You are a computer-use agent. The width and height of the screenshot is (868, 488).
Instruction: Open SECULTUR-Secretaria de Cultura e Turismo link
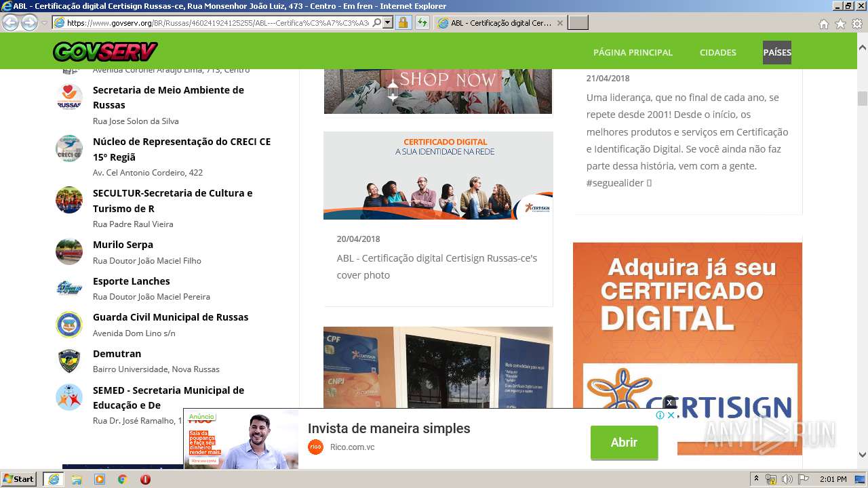coord(172,201)
